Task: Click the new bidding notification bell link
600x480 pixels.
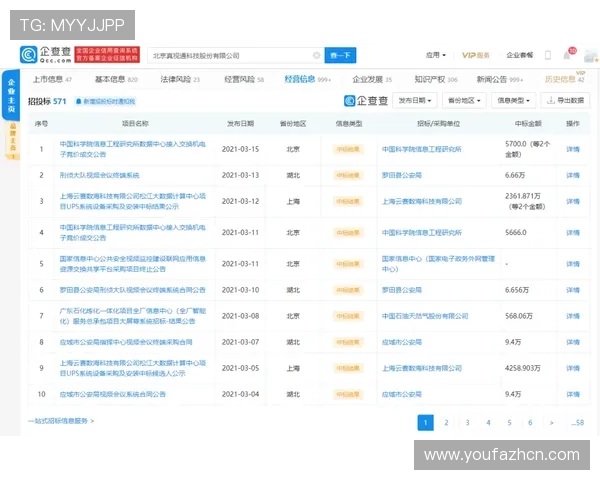Action: (x=105, y=101)
